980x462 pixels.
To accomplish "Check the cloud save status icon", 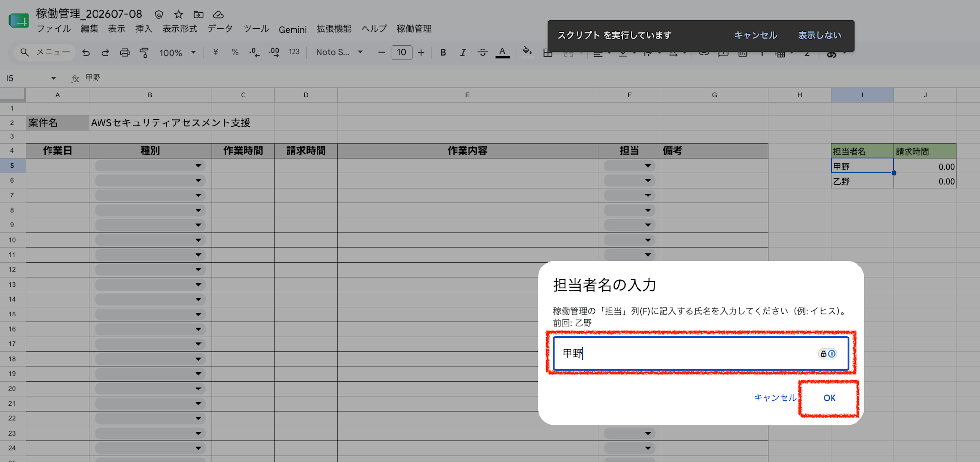I will coord(219,14).
